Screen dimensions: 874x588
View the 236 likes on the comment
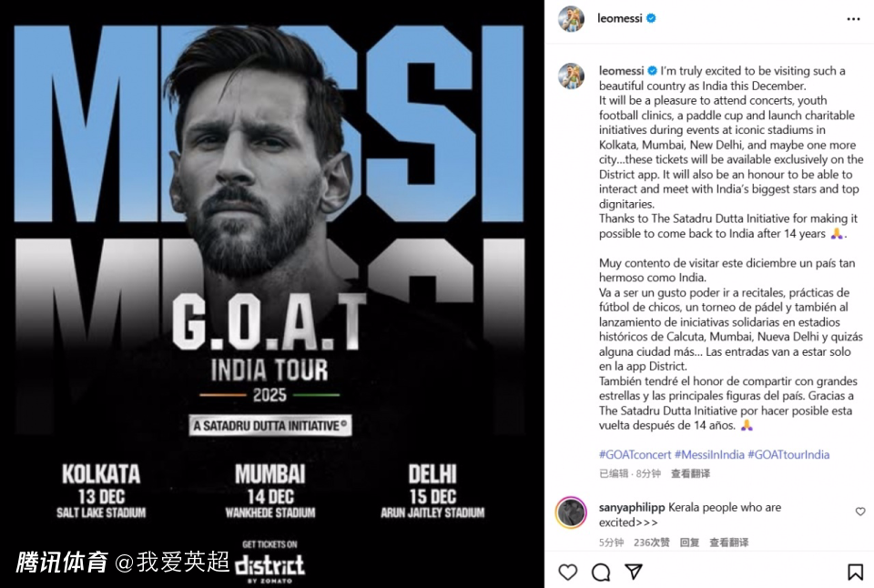pos(651,542)
